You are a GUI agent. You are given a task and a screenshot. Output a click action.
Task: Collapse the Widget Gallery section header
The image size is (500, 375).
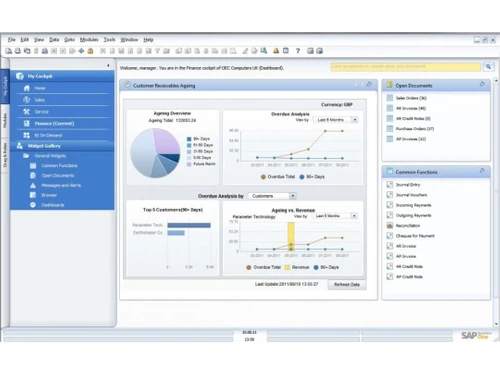62,146
